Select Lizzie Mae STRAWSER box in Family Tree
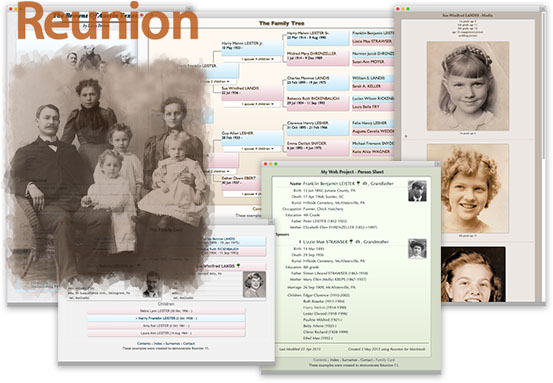Image resolution: width=553 pixels, height=383 pixels. point(373,42)
